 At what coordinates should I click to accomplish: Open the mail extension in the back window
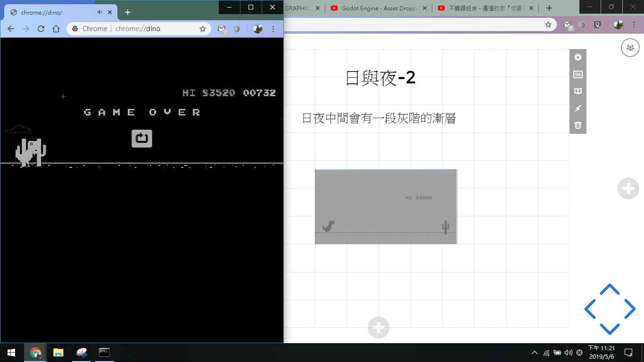pyautogui.click(x=569, y=25)
